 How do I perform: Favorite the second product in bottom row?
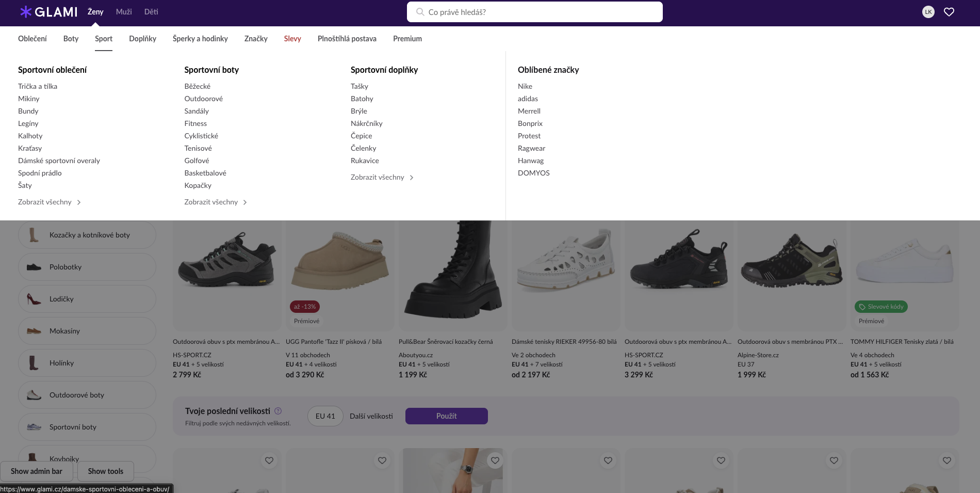[382, 460]
